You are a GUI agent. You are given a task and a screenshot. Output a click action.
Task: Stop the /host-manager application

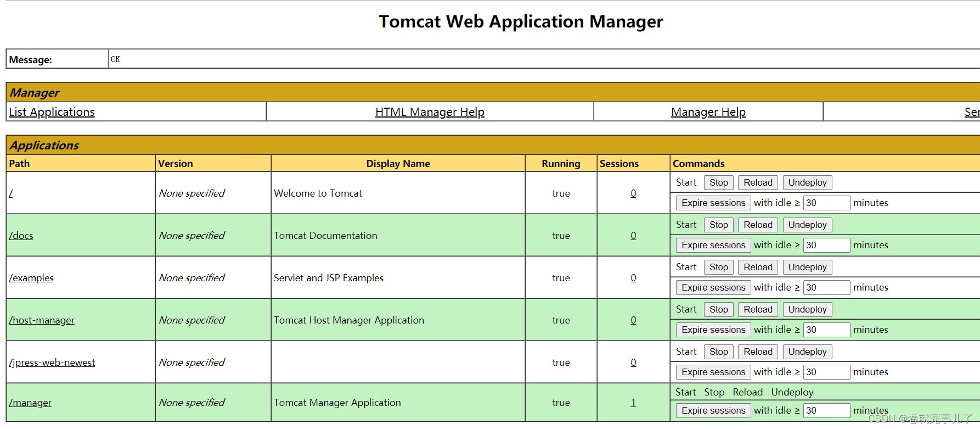[719, 310]
